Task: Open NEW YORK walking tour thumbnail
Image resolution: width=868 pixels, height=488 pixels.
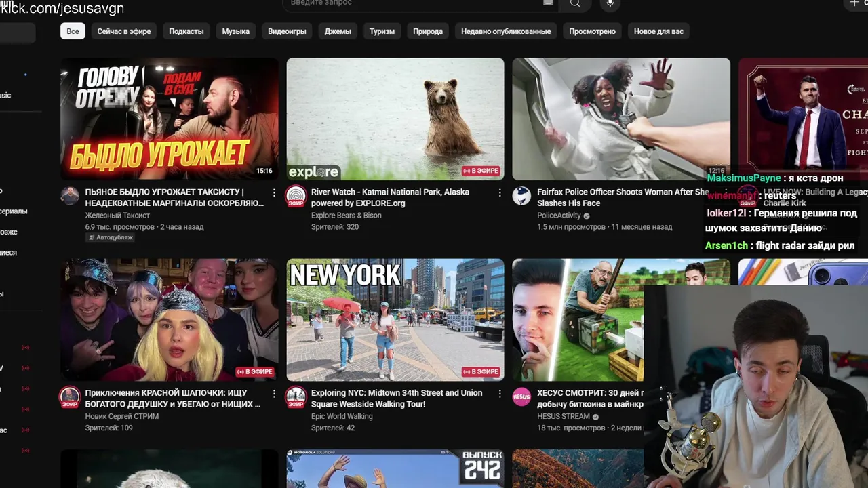Action: tap(395, 319)
